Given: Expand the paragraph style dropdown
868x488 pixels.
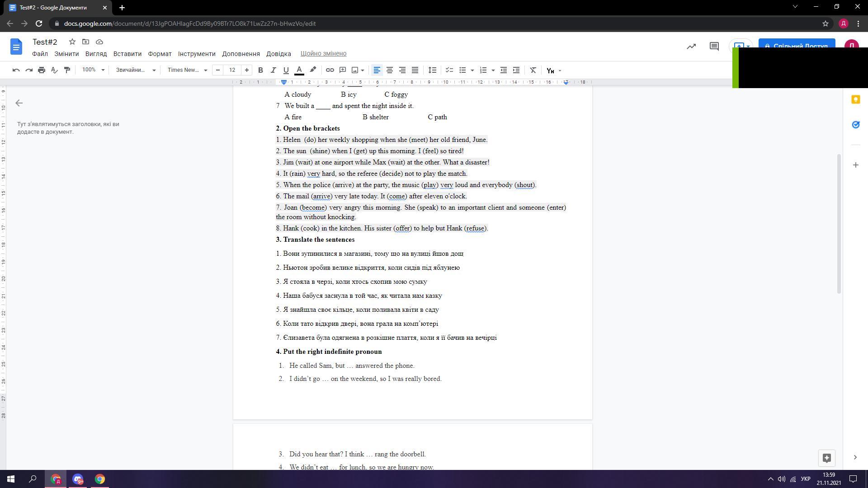Looking at the screenshot, I should pyautogui.click(x=135, y=70).
